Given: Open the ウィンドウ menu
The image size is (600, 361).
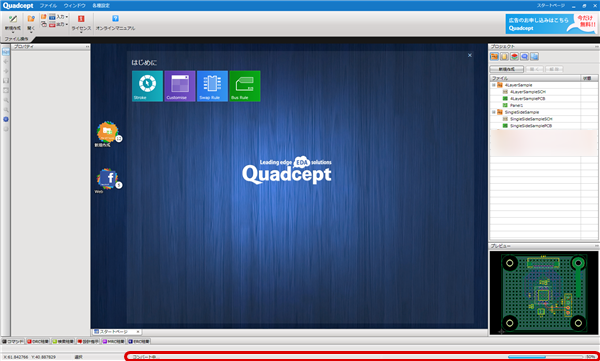Looking at the screenshot, I should click(75, 6).
